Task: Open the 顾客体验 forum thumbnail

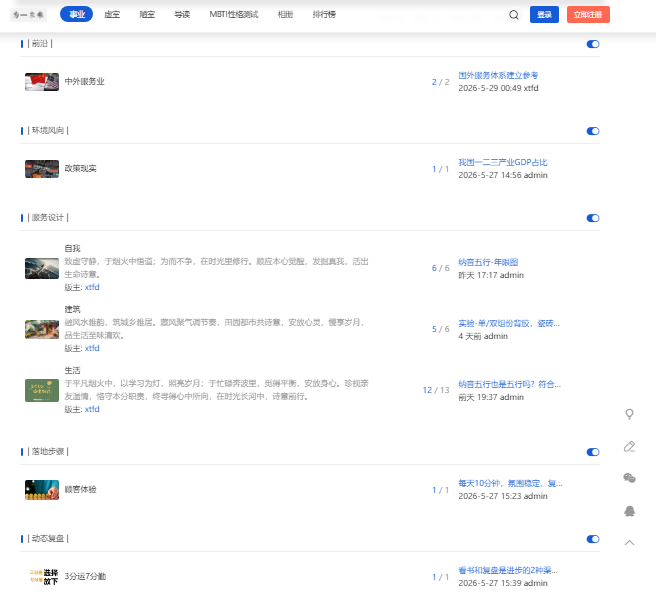Action: tap(42, 490)
